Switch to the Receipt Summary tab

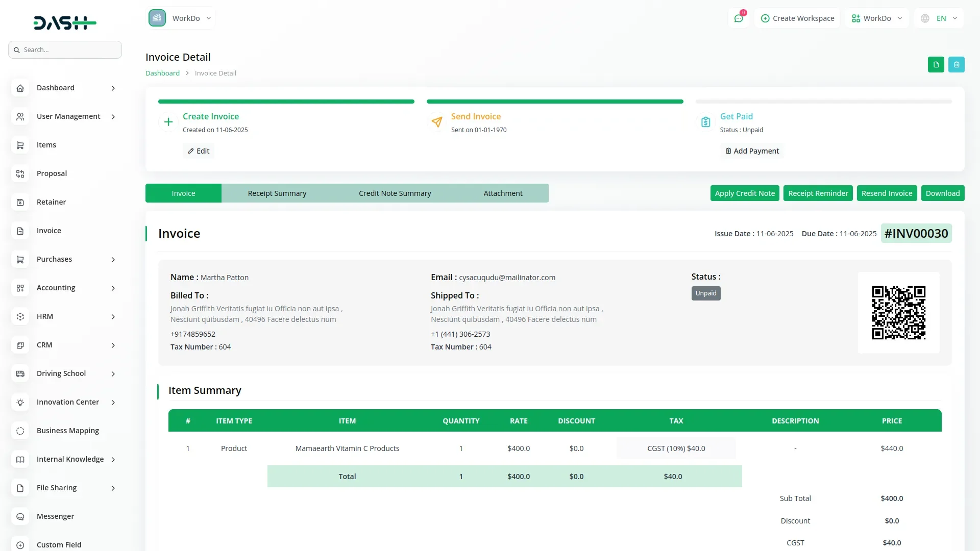277,193
